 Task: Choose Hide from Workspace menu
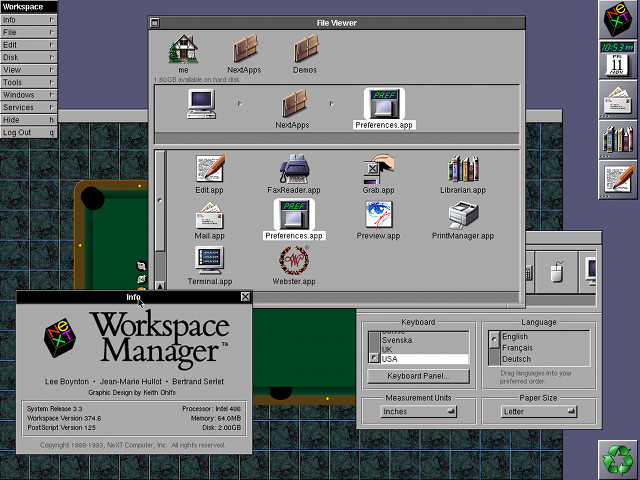pyautogui.click(x=29, y=120)
